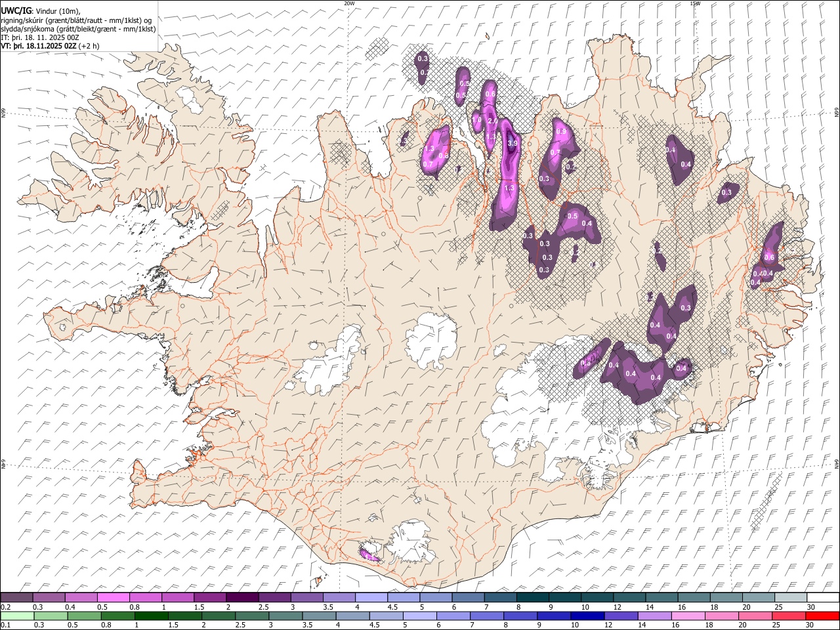
Task: Click the light pink 16 rain legend swatch
Action: point(689,616)
